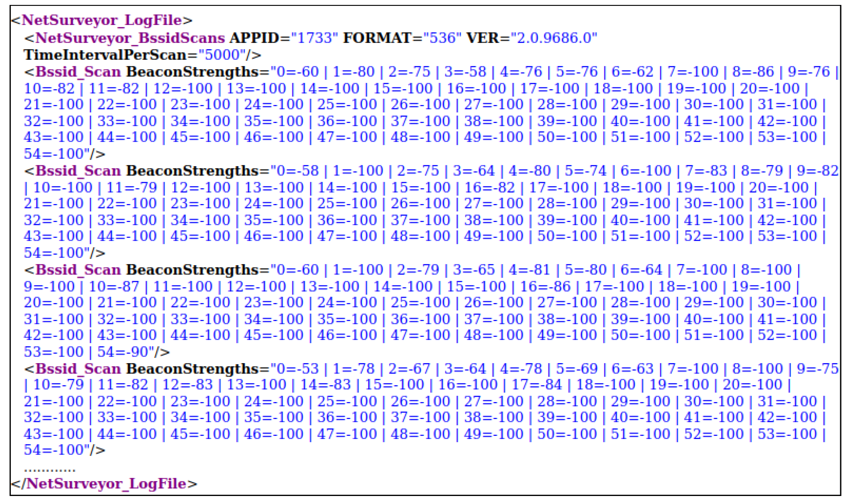This screenshot has width=850, height=504.
Task: Click the NetSurveyor_BssidScans element name
Action: click(130, 38)
